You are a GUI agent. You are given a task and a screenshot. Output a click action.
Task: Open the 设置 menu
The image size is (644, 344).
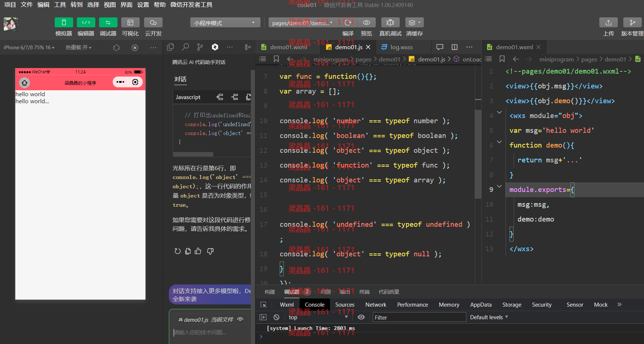[143, 4]
